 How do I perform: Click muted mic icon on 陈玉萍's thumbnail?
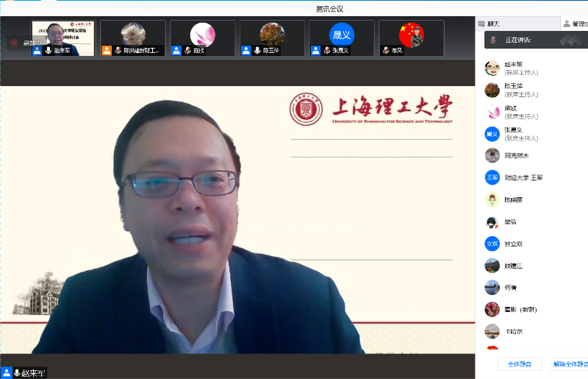click(x=257, y=51)
